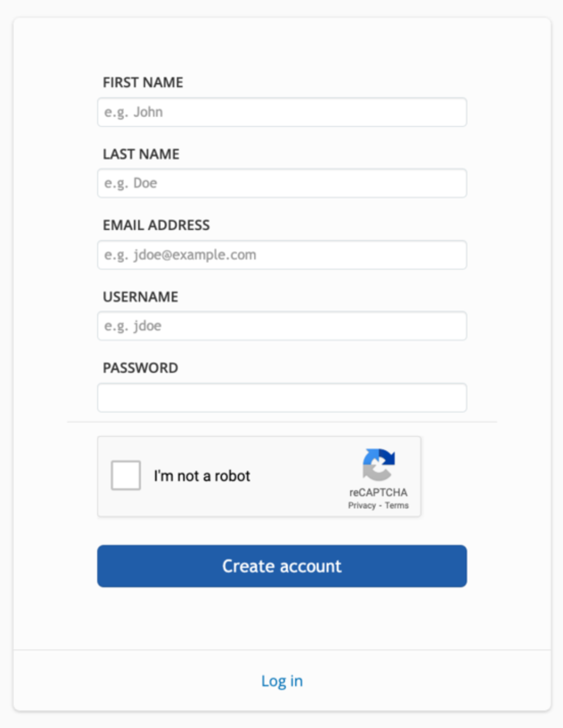Screen dimensions: 563x728
Task: Activate the Password input field
Action: click(282, 398)
